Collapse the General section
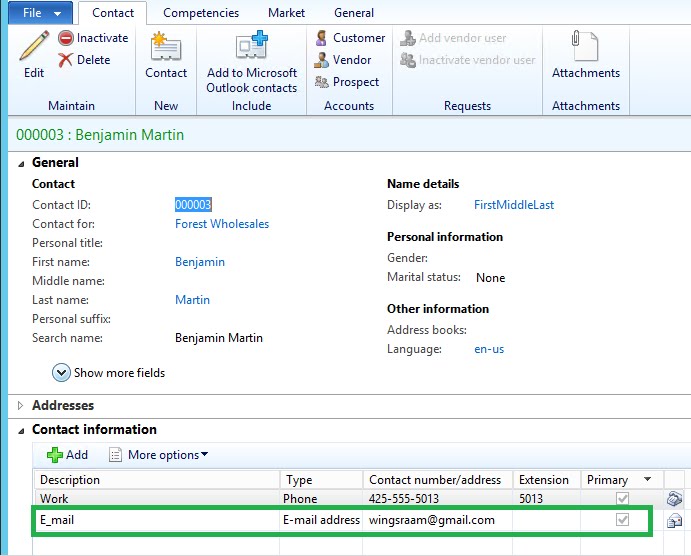The image size is (691, 556). click(21, 164)
